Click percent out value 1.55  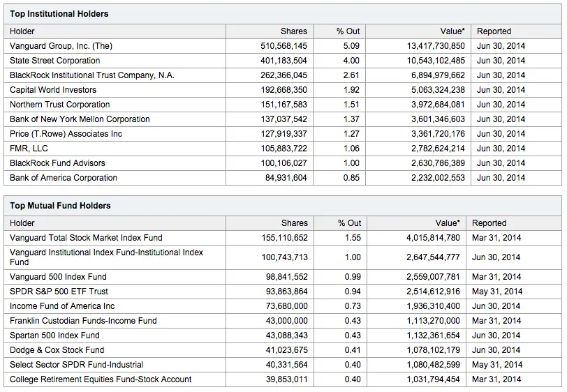(x=353, y=238)
